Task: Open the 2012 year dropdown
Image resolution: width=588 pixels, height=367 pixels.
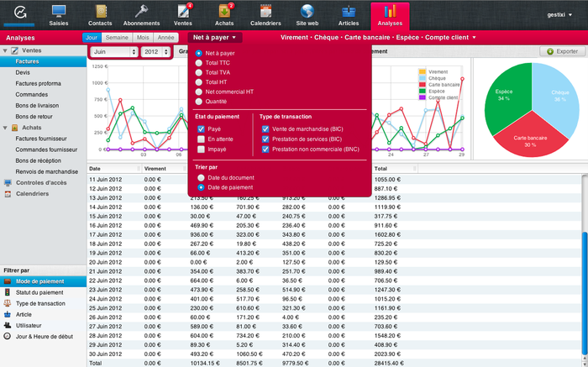Action: [157, 52]
